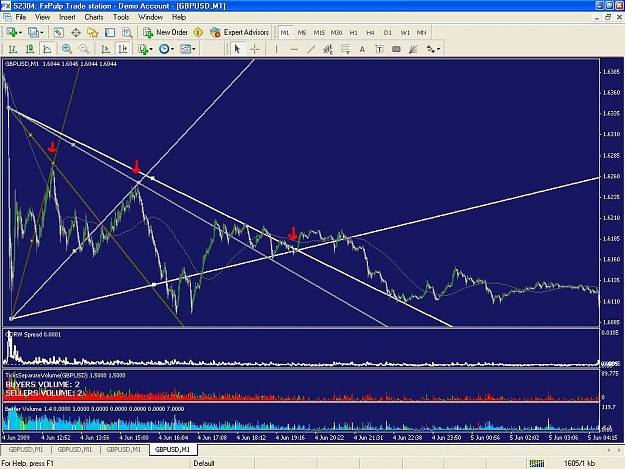
Task: Expand the Templates dropdown arrow
Action: [194, 49]
